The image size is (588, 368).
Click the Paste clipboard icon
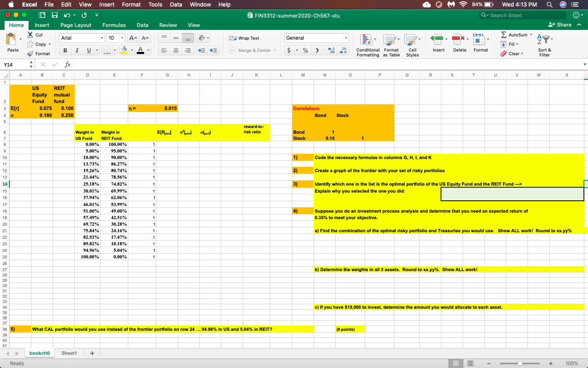pos(11,39)
